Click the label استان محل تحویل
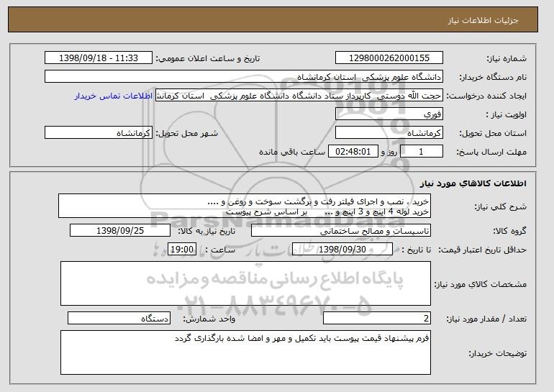Image resolution: width=554 pixels, height=392 pixels. (493, 134)
